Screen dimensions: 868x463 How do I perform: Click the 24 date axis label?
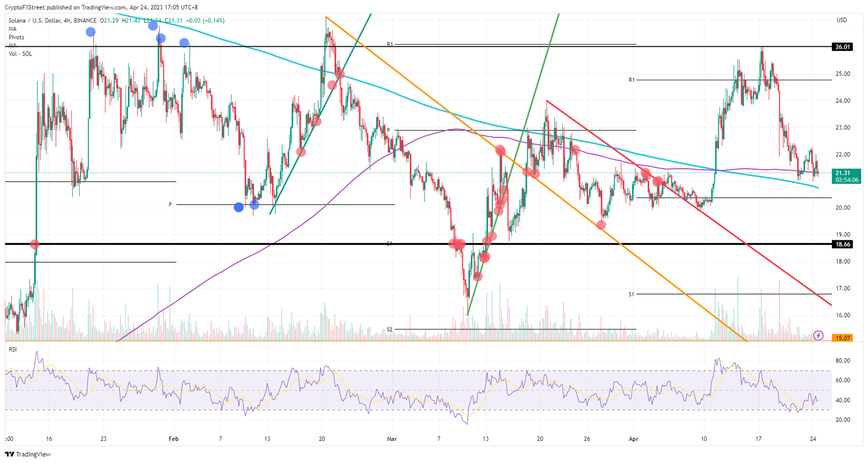click(813, 439)
